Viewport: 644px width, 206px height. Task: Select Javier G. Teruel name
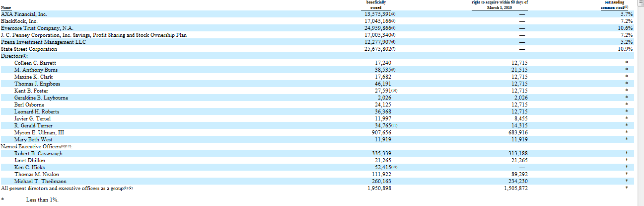[x=33, y=119]
